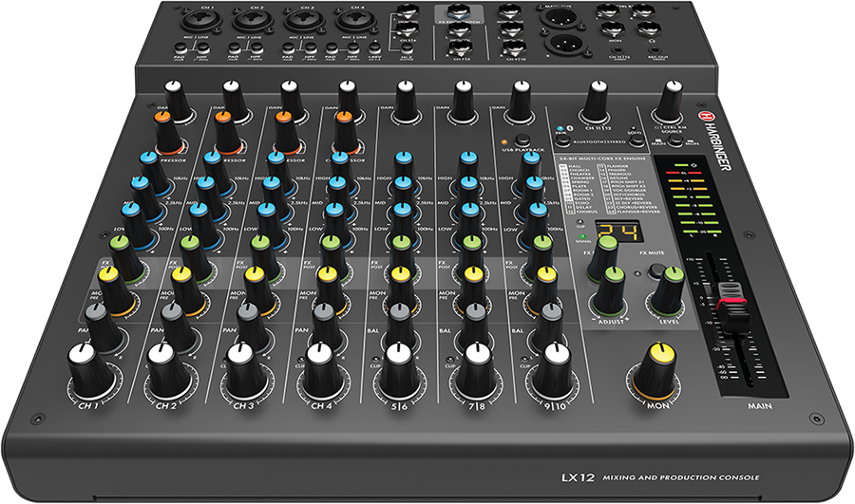The image size is (855, 504).
Task: Click the FX footswitch jack
Action: tap(458, 12)
